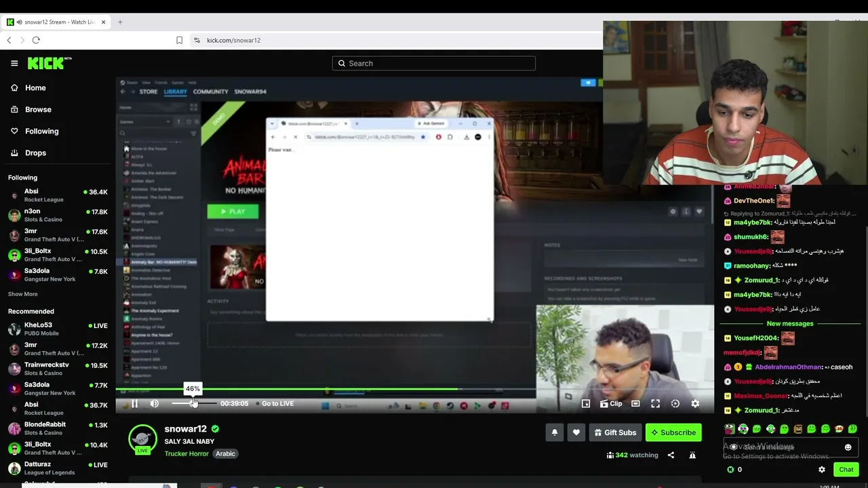Adjust the player volume slider
Viewport: 868px width, 488px height.
pyautogui.click(x=193, y=404)
